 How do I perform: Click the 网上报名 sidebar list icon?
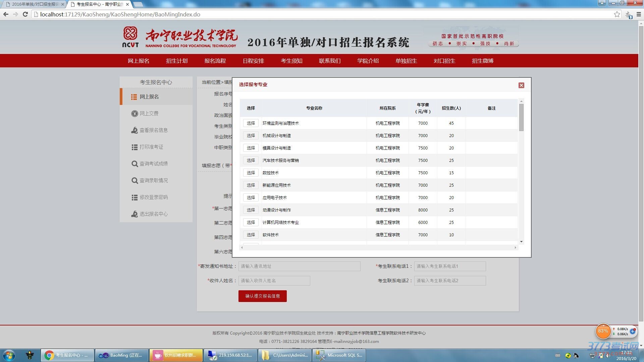134,97
